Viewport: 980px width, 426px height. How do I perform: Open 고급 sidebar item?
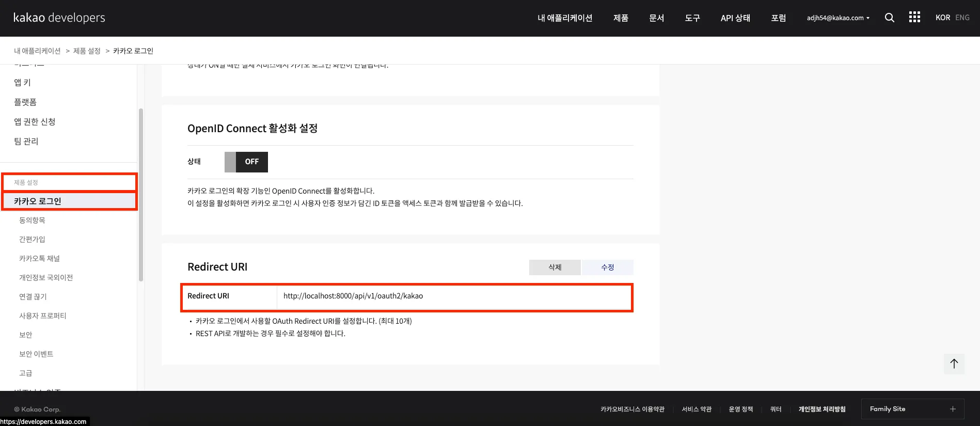26,373
